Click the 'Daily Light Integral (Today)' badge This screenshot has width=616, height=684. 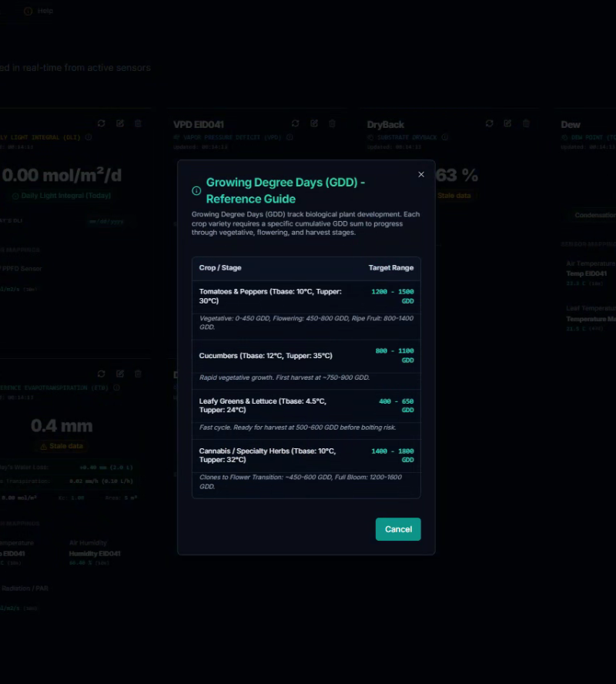(62, 196)
